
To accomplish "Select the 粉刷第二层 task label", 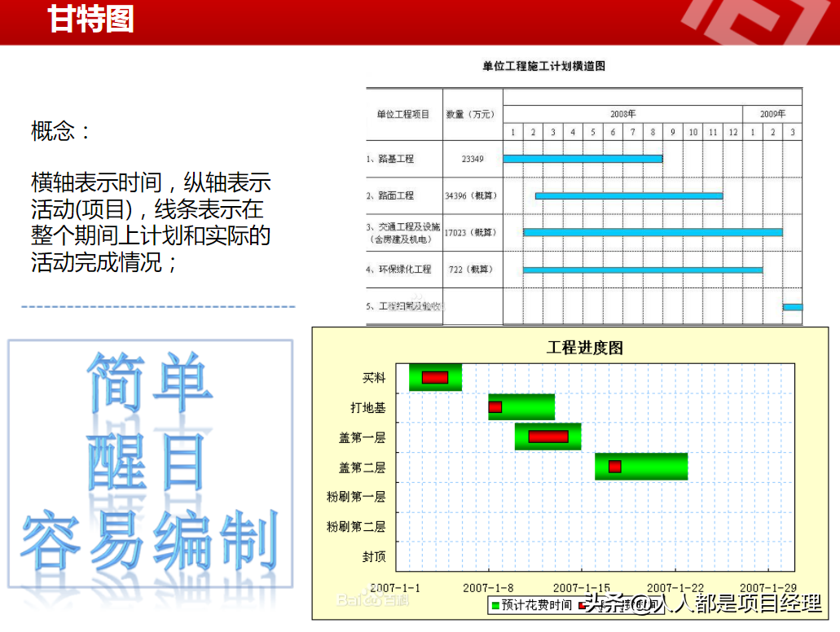I will (x=356, y=526).
